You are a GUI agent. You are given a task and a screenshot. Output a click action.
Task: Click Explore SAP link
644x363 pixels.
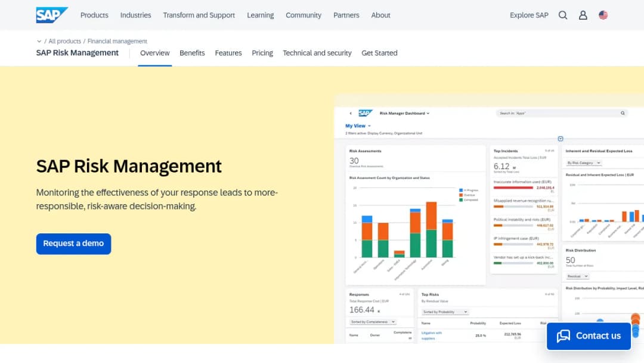click(529, 15)
